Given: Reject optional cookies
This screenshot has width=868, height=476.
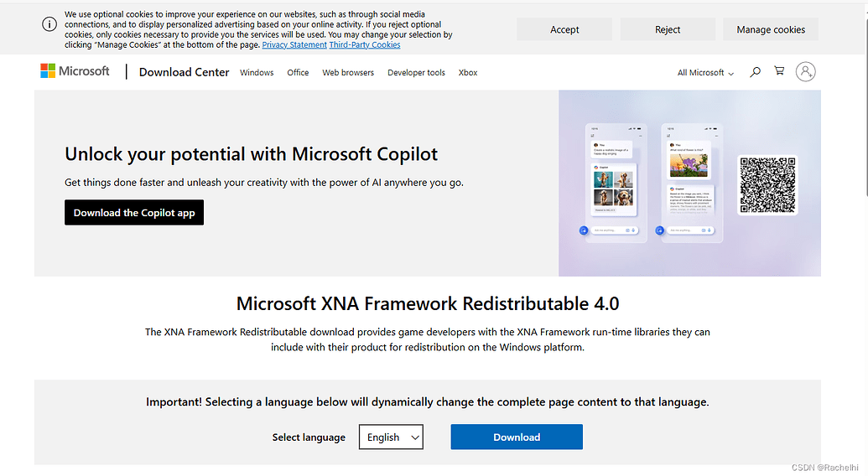Looking at the screenshot, I should click(668, 29).
